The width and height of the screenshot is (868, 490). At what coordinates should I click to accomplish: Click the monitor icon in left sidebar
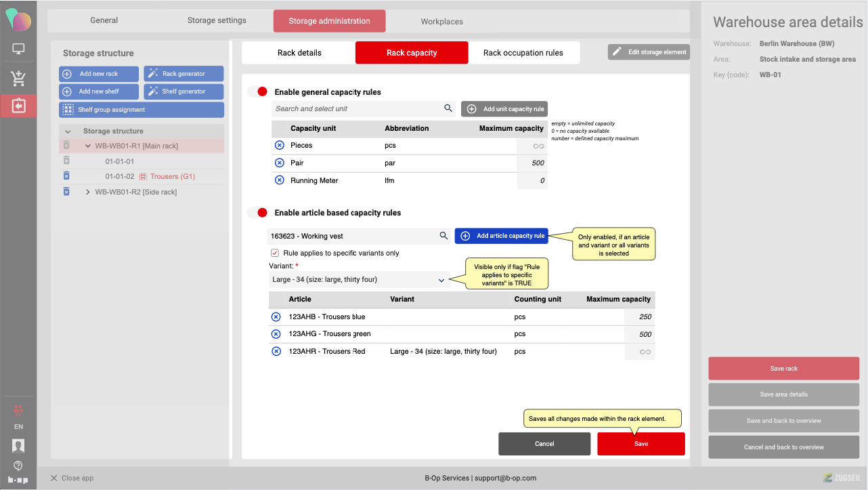point(18,49)
